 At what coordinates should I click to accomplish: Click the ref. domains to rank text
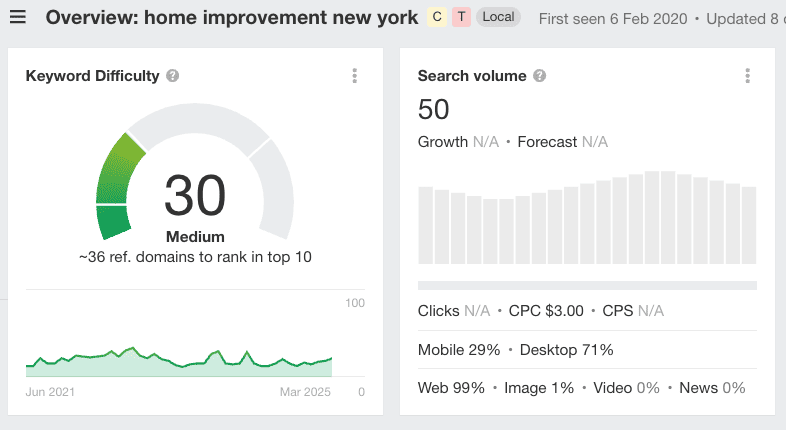[195, 257]
